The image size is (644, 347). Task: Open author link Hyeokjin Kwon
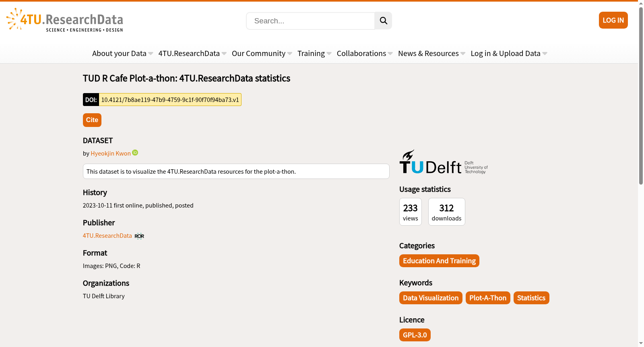(111, 154)
